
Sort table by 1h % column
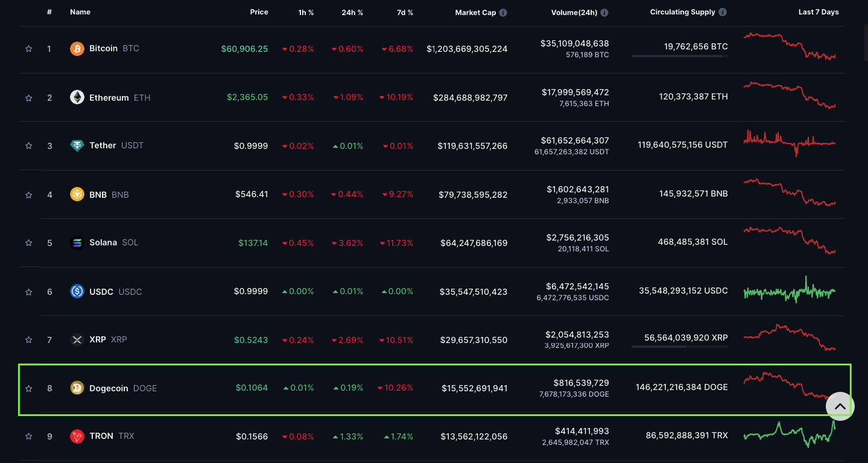point(306,12)
